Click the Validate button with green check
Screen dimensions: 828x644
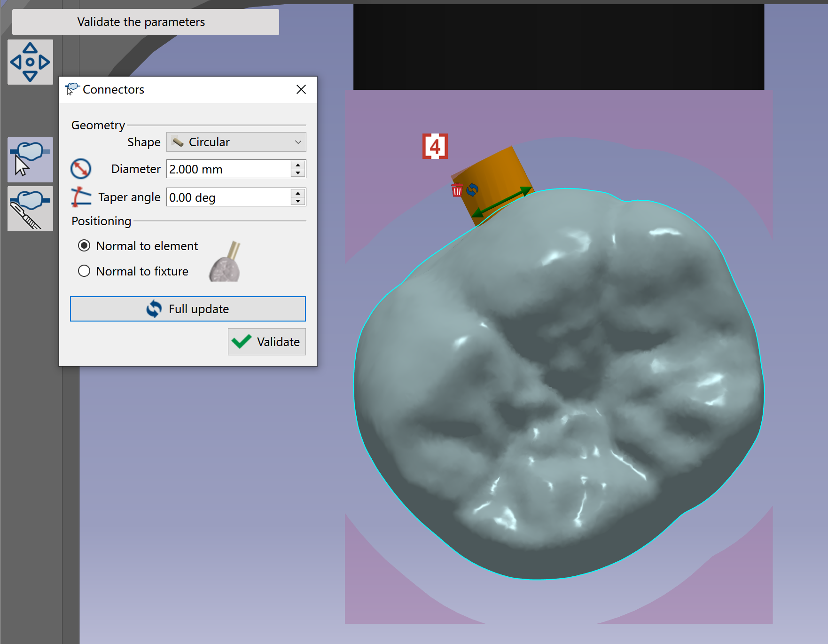(x=267, y=342)
